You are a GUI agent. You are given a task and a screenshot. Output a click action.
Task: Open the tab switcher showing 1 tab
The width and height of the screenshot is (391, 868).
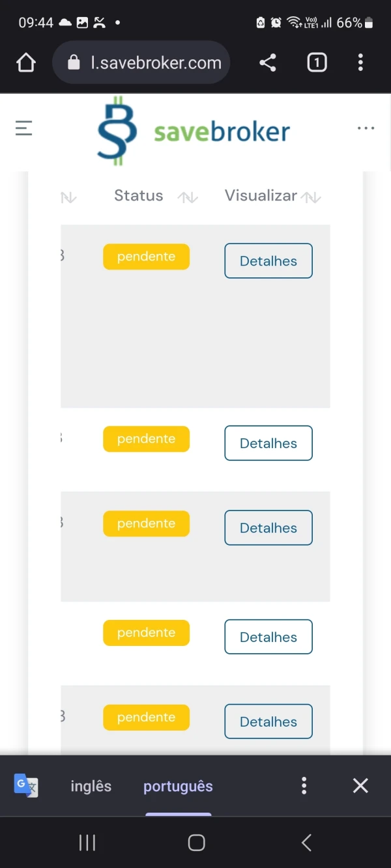click(317, 63)
